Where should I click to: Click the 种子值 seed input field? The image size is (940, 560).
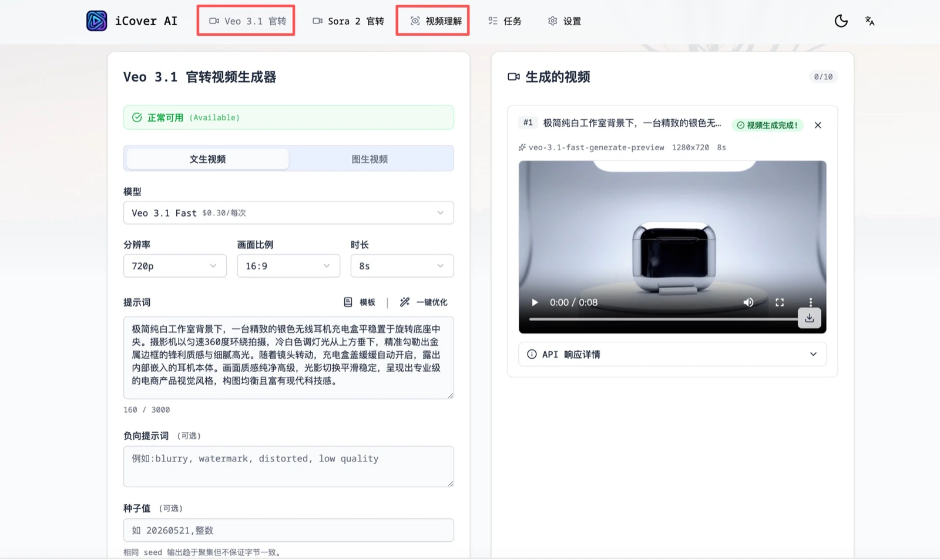point(288,530)
